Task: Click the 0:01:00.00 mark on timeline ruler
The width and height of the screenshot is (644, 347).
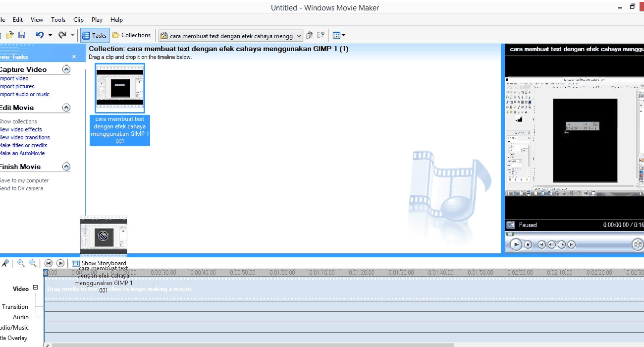Action: point(282,273)
